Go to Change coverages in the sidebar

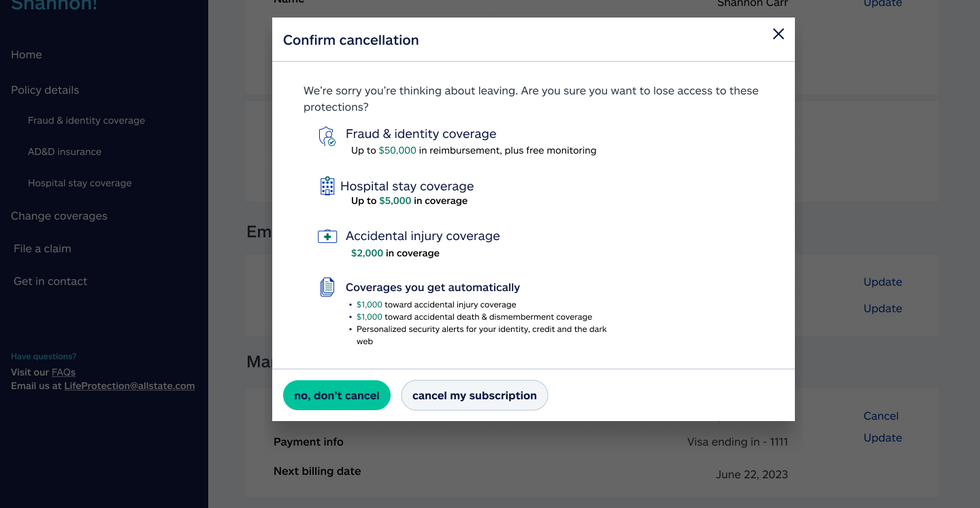click(59, 216)
